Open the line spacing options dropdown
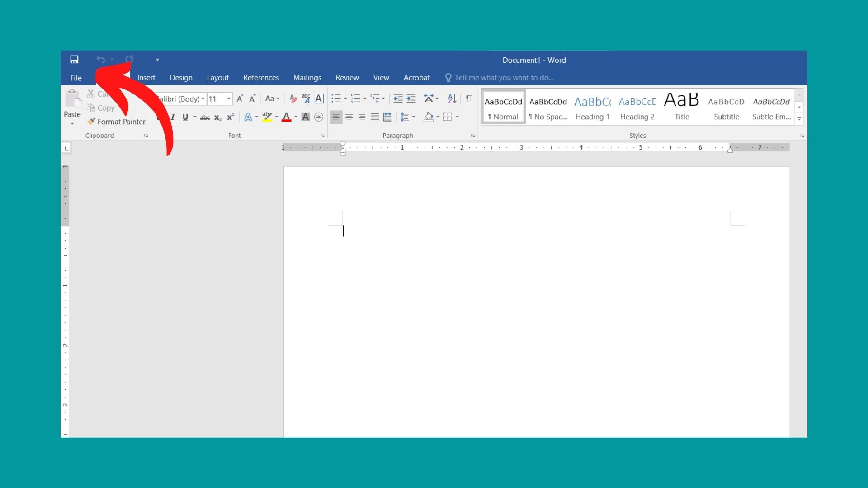This screenshot has height=488, width=868. (413, 117)
